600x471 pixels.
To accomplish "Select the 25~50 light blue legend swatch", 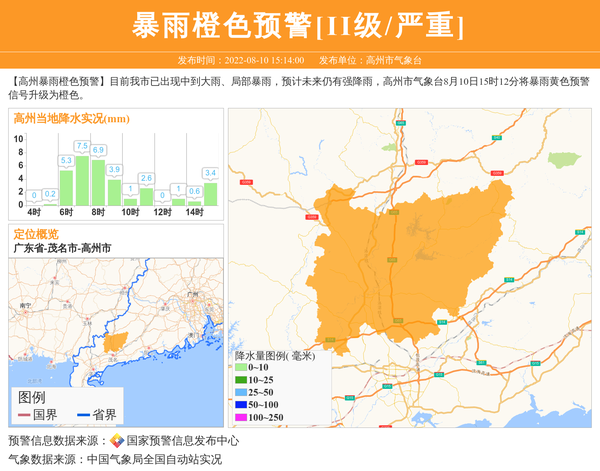I will [x=240, y=393].
